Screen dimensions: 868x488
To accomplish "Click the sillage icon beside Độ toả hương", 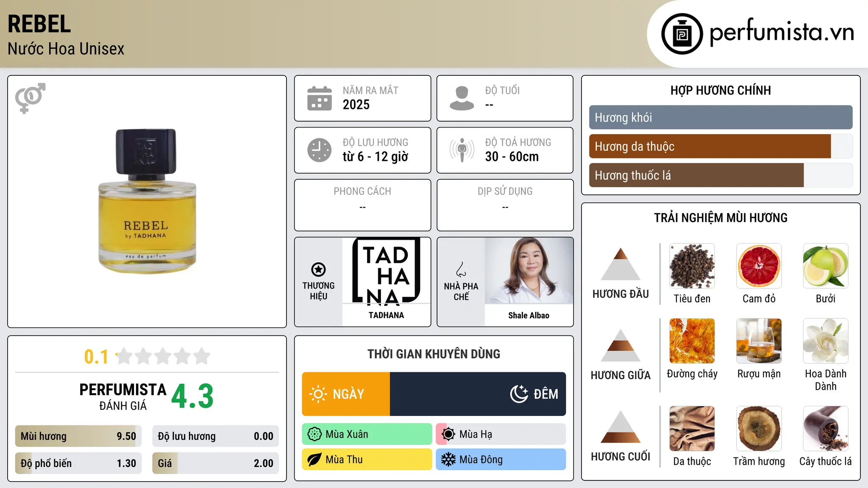I will tap(462, 150).
